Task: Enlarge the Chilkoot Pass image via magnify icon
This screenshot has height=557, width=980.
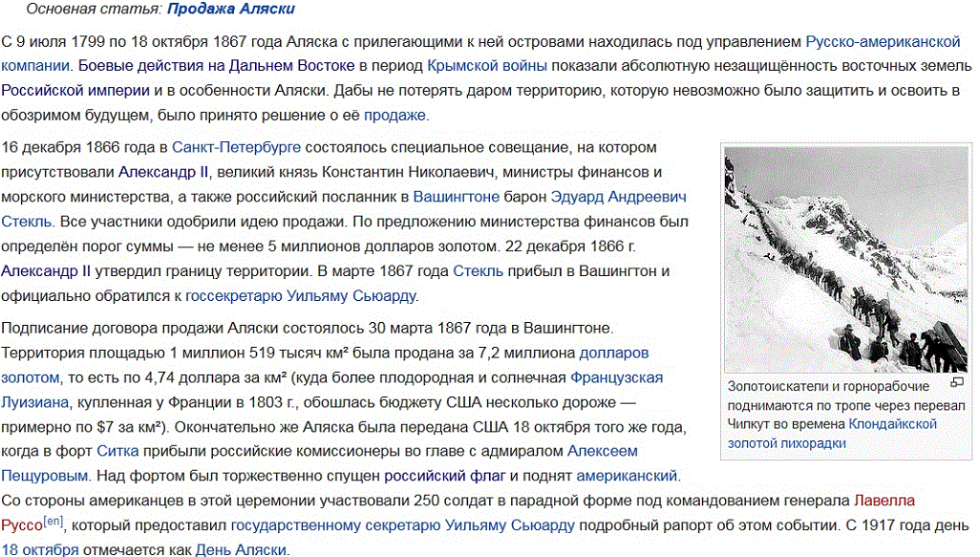Action: tap(957, 384)
